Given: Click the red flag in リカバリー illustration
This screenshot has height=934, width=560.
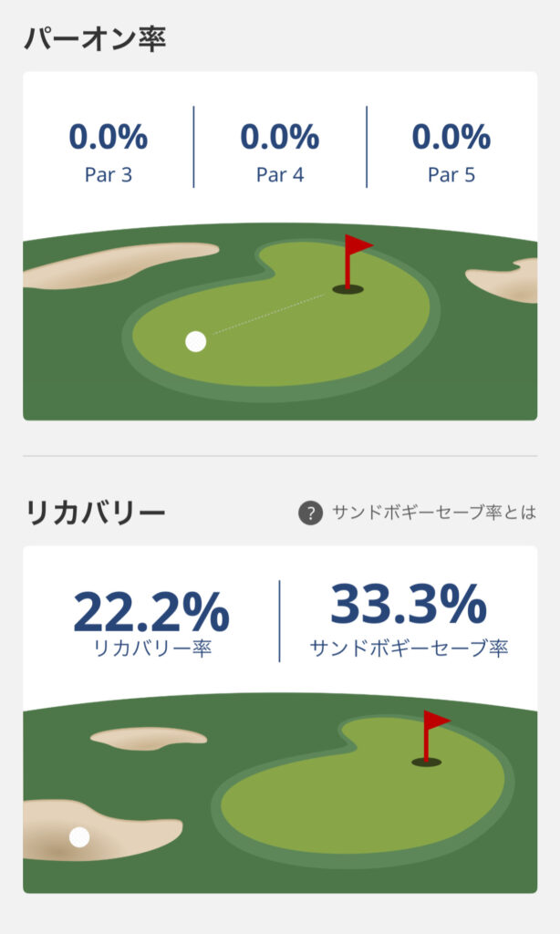Looking at the screenshot, I should (x=435, y=722).
